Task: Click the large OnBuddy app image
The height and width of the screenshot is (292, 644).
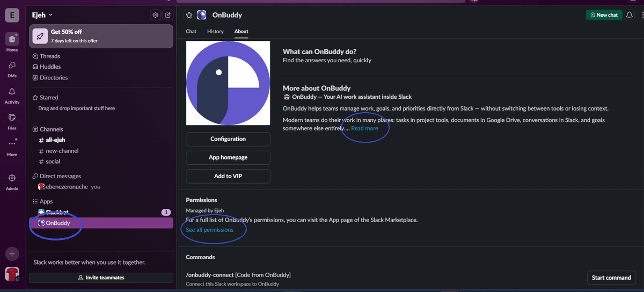Action: pos(228,83)
